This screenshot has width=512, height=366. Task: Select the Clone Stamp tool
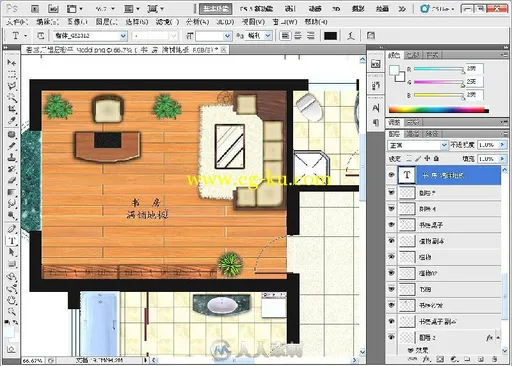12,157
